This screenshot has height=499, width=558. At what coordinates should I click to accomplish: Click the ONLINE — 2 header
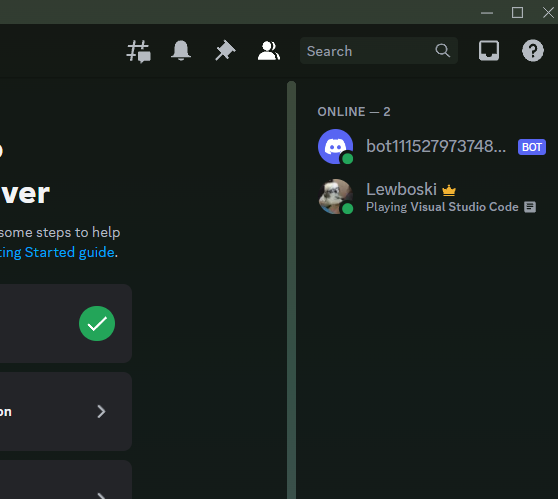click(x=354, y=112)
